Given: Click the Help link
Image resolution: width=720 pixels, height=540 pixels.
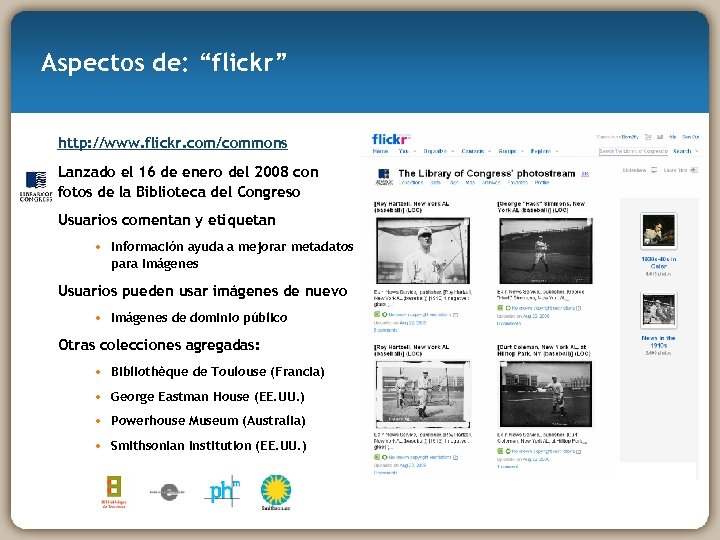Looking at the screenshot, I should click(x=672, y=137).
